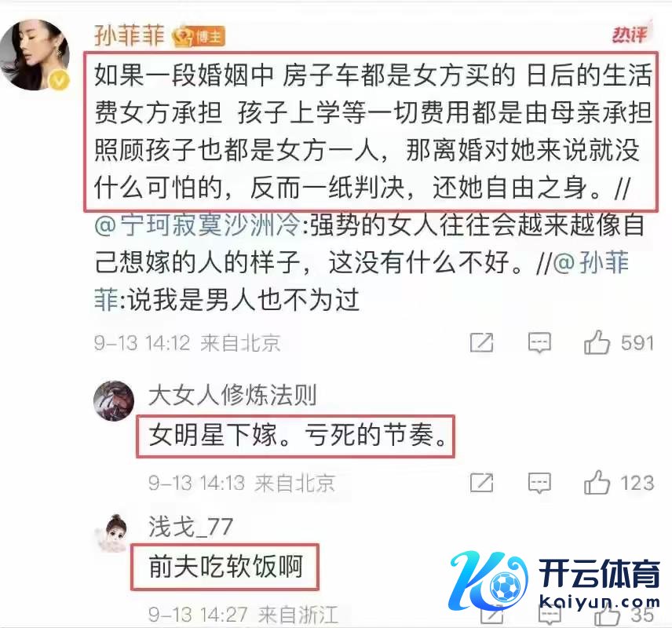Select the comment 女明星下嫁。亏死的节奏。
The height and width of the screenshot is (628, 672).
298,436
